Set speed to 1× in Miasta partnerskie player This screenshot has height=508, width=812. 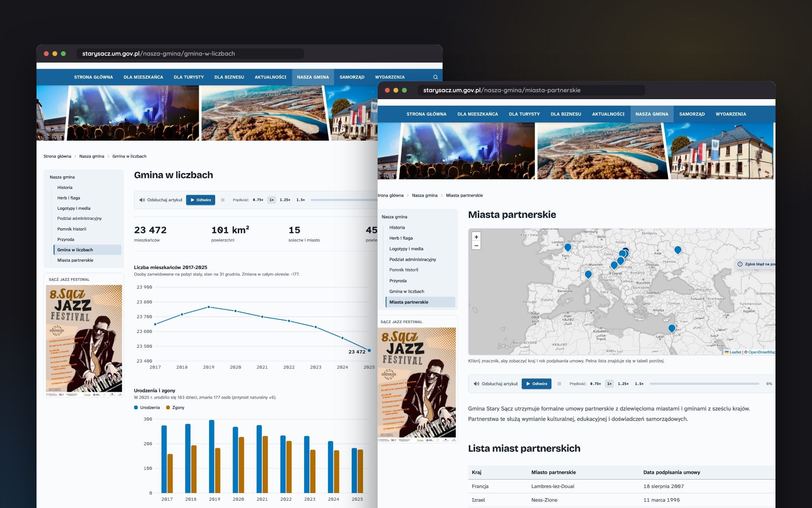tap(609, 384)
